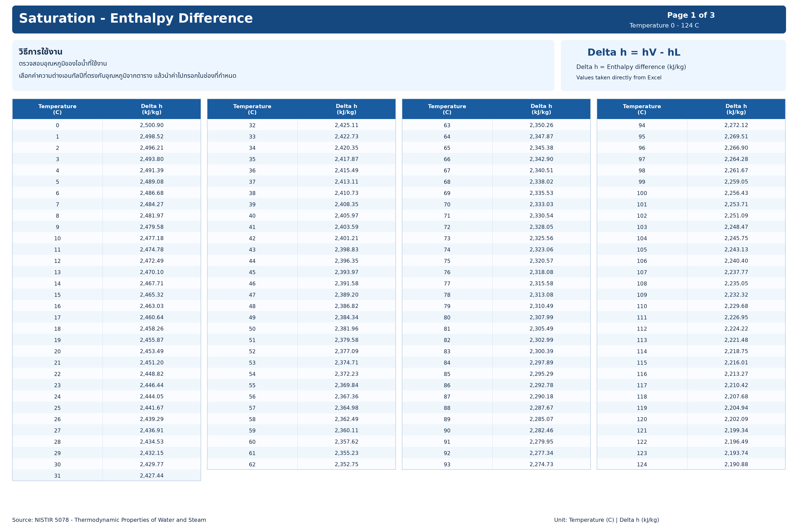This screenshot has height=532, width=798.
Task: Click temperature cell 31
Action: 57,476
